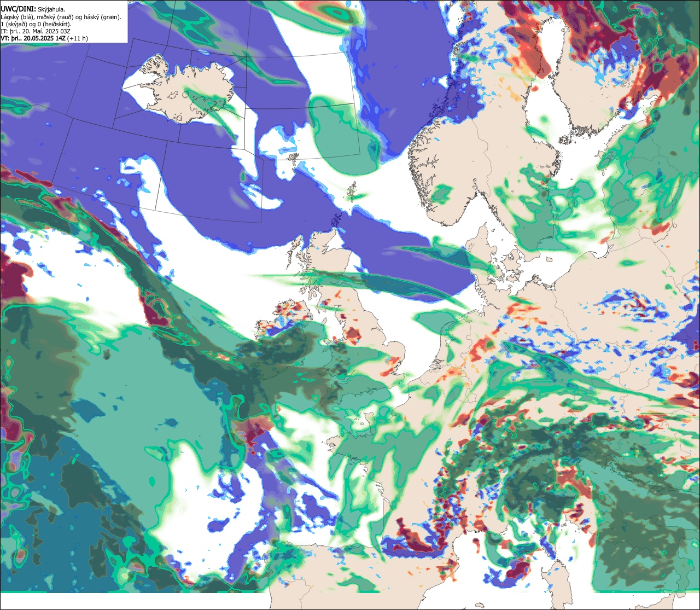Click the 'UWC/DINI: Skýjahula.' title text

pyautogui.click(x=33, y=9)
